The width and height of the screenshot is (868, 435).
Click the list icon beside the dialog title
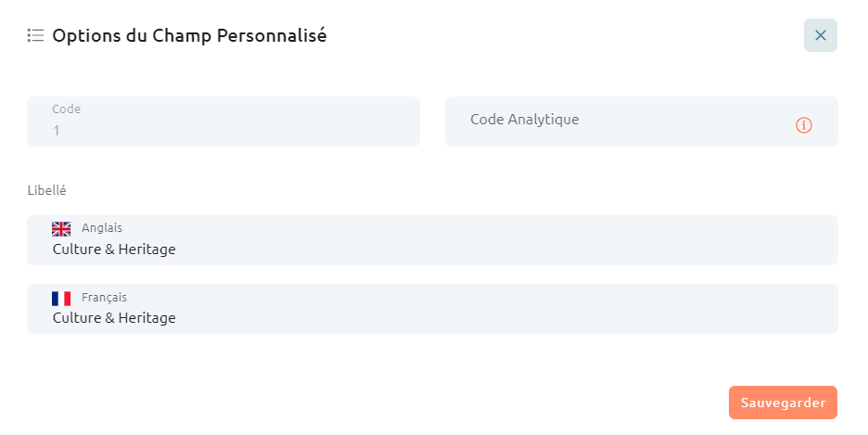pos(35,35)
